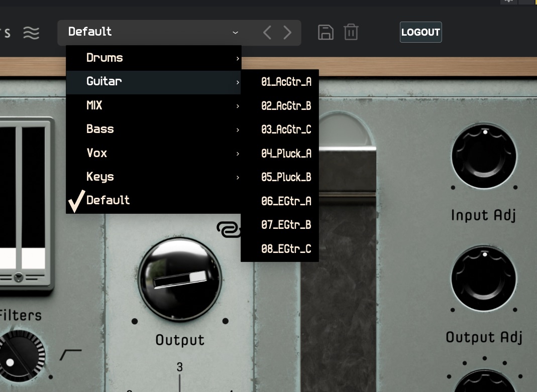Pick the 04_Pluck_A preset
Image resolution: width=537 pixels, height=392 pixels.
[x=286, y=154]
